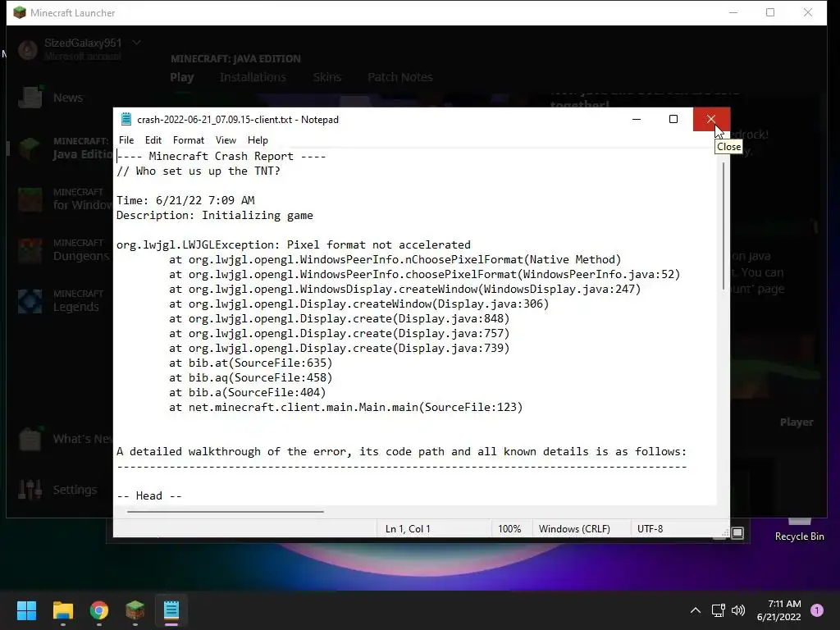Click the 100% zoom status entry
The width and height of the screenshot is (840, 630).
click(509, 529)
